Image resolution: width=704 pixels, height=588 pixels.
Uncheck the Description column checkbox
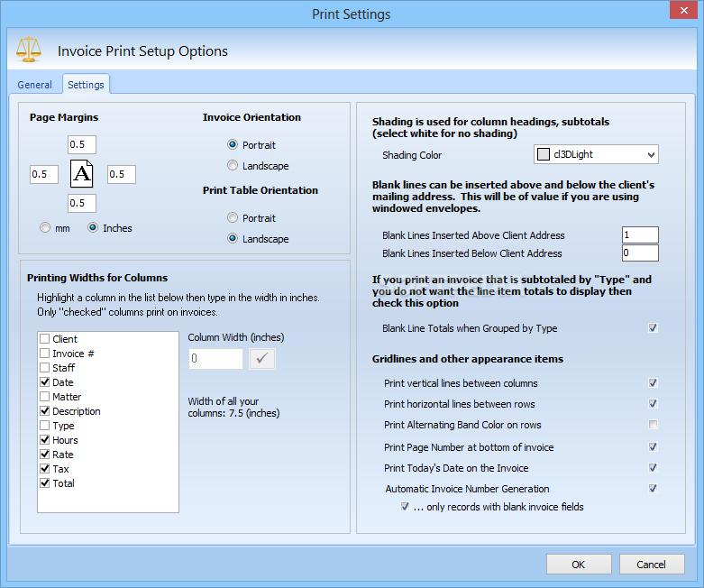coord(45,410)
